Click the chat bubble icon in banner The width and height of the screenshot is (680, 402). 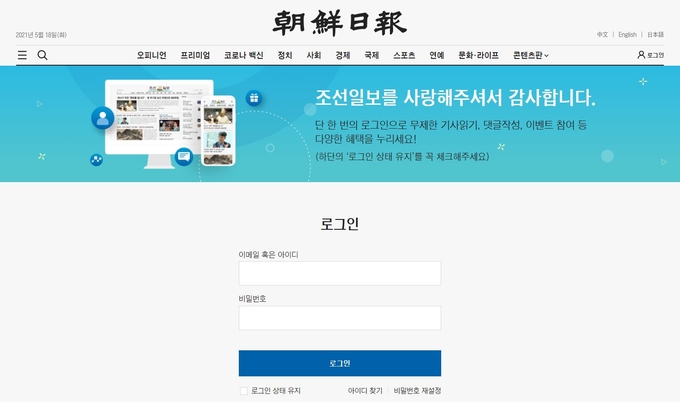(x=184, y=157)
